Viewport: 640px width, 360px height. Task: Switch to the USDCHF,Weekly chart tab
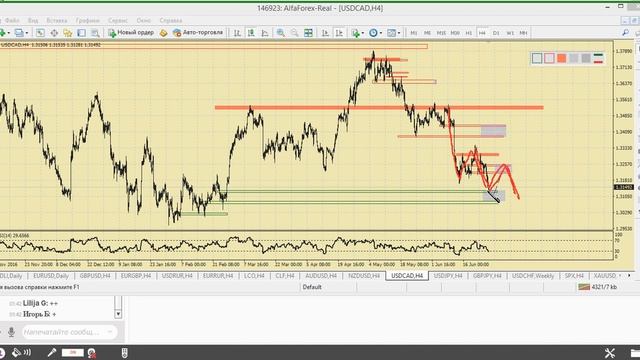(x=533, y=276)
